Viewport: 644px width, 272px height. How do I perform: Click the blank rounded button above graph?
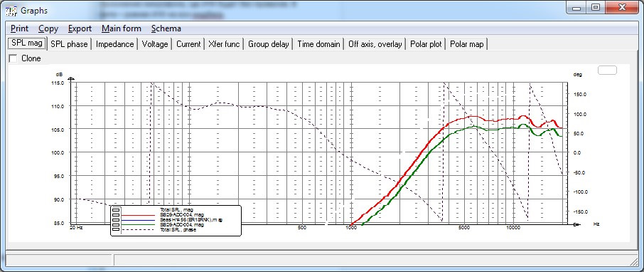click(607, 70)
